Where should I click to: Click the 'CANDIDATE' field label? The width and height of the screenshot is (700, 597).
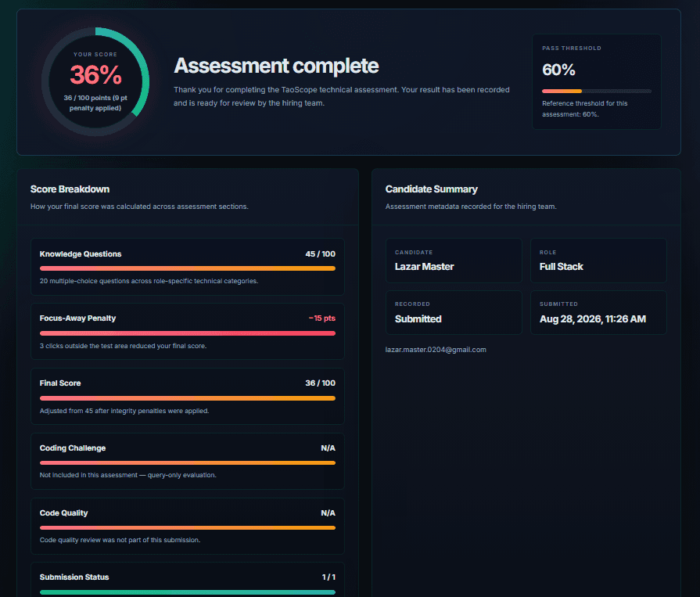pos(414,252)
